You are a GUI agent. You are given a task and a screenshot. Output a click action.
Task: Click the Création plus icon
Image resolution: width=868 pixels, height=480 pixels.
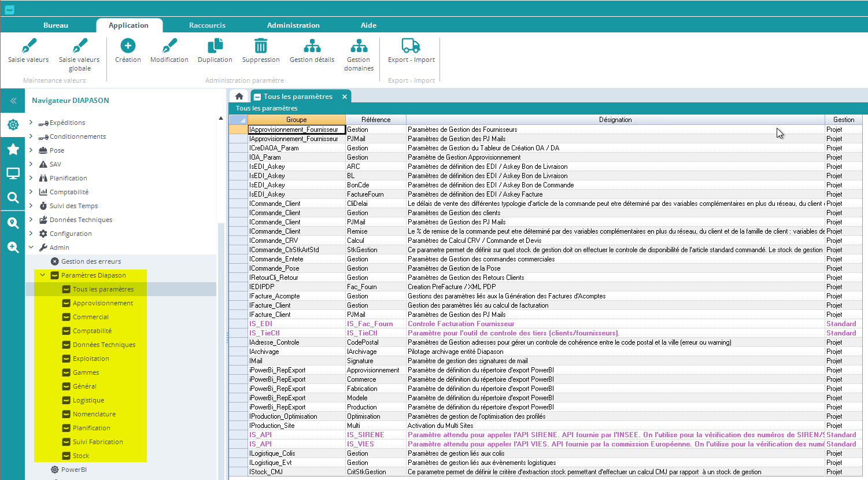point(128,46)
